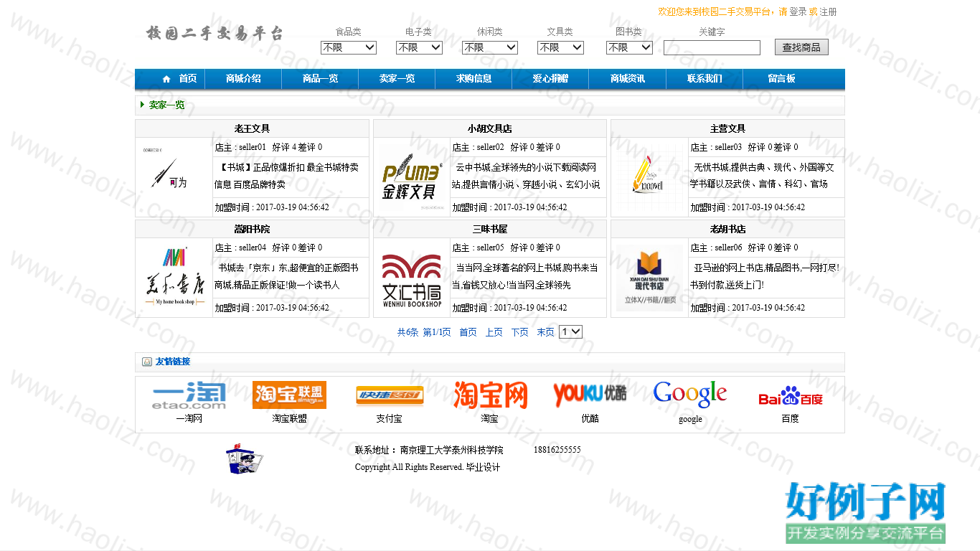The image size is (980, 551).
Task: Click the home icon in navigation bar
Action: (x=166, y=79)
